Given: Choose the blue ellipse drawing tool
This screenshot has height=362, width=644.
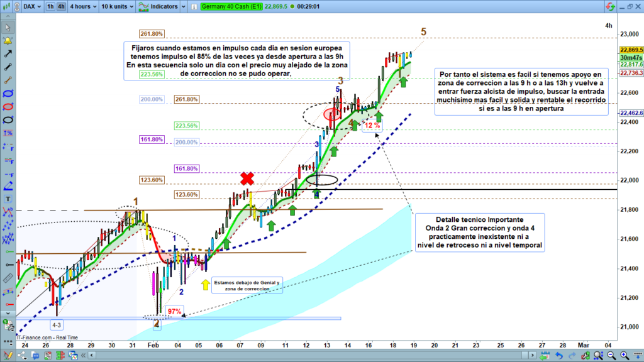Looking at the screenshot, I should point(8,94).
